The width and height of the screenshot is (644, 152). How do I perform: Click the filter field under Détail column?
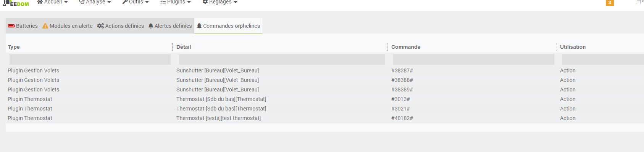(282, 59)
